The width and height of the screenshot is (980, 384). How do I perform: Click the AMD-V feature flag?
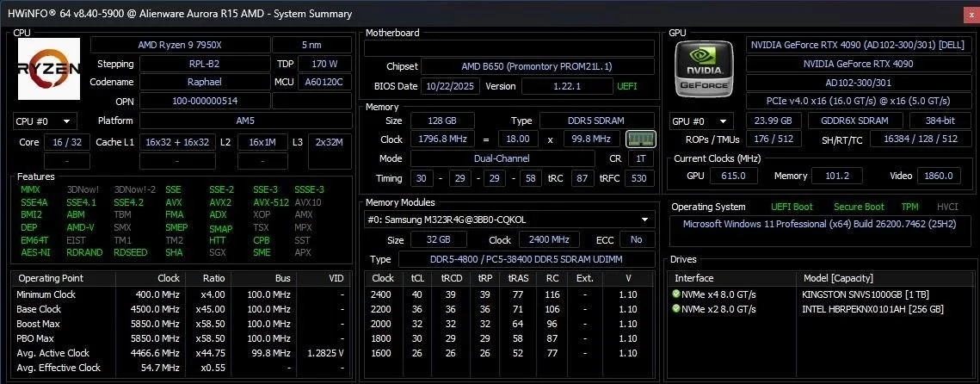(80, 227)
